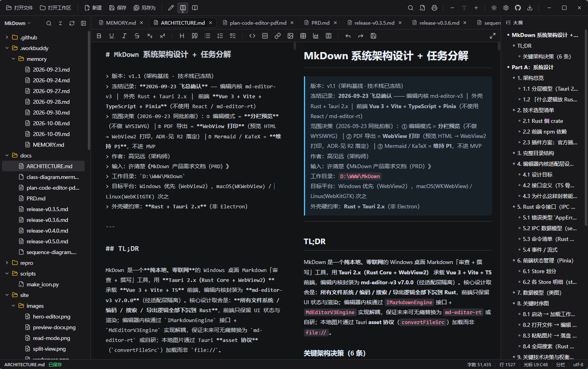Collapse the images folder
This screenshot has height=369, width=588.
(x=13, y=306)
